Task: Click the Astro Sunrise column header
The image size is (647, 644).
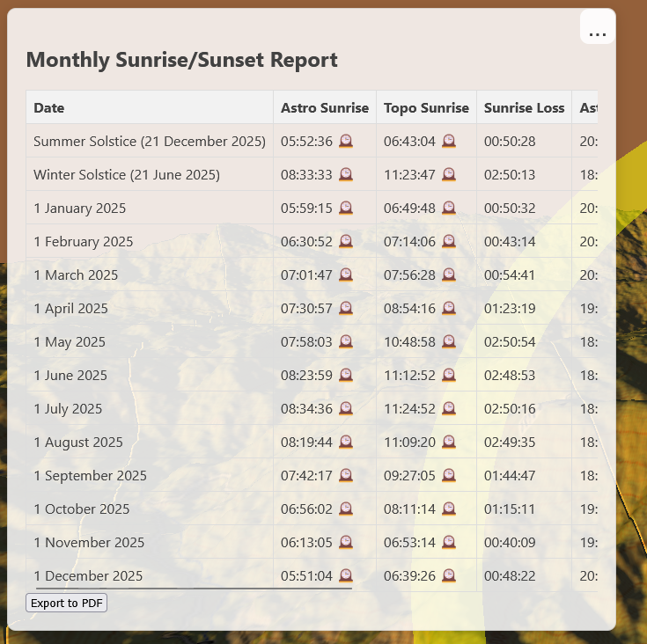Action: coord(325,107)
